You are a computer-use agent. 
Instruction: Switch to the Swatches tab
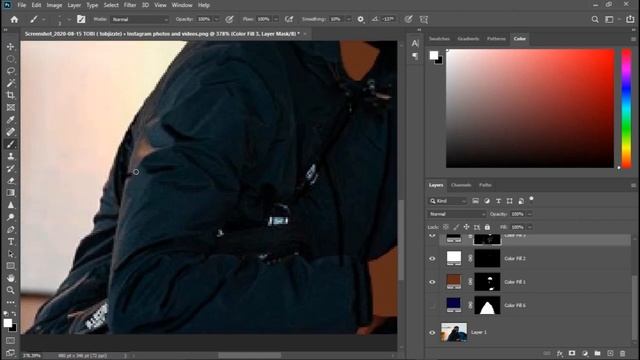click(x=439, y=38)
